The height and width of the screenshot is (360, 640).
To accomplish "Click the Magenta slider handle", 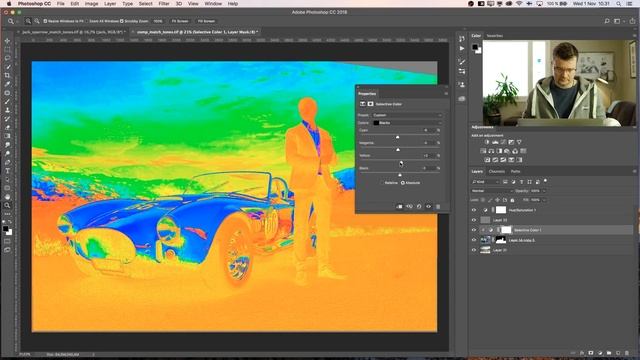I will click(x=398, y=150).
